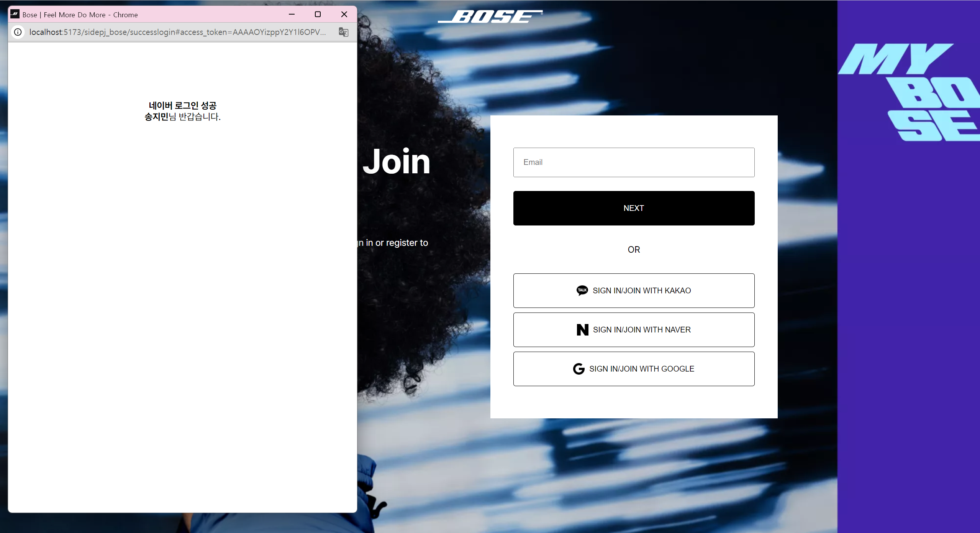The height and width of the screenshot is (533, 980).
Task: Click the localhost URL in address bar
Action: [177, 32]
